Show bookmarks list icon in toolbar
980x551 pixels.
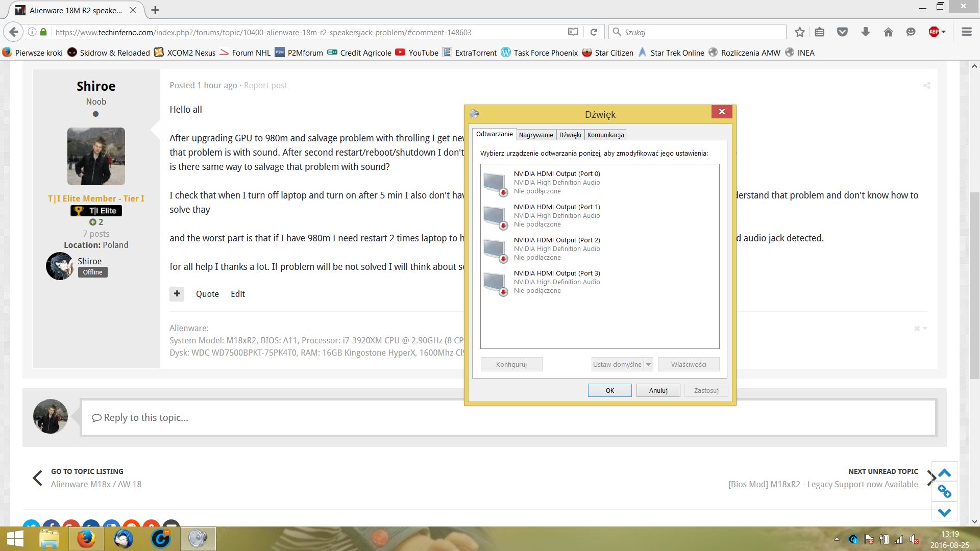coord(820,32)
